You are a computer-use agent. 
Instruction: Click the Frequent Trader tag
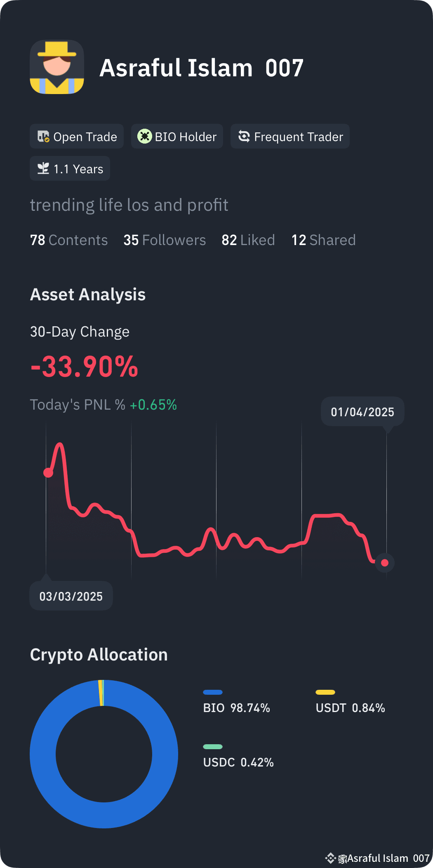pyautogui.click(x=290, y=136)
